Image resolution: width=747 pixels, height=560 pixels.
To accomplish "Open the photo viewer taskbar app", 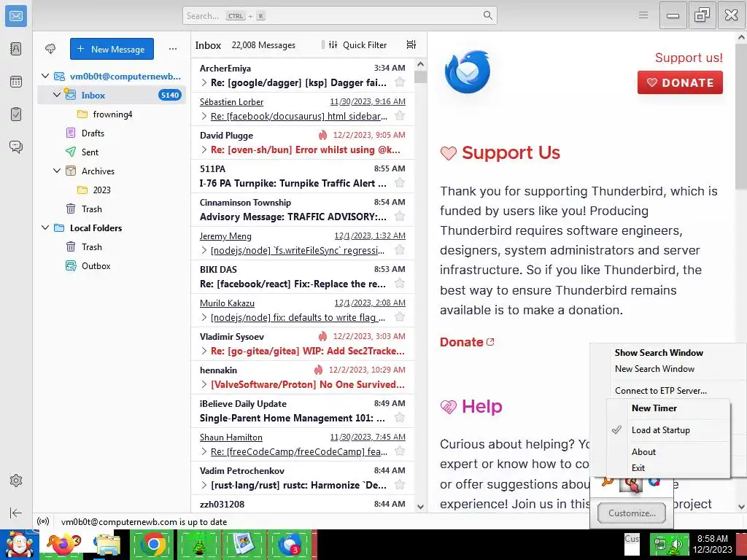I will (244, 544).
